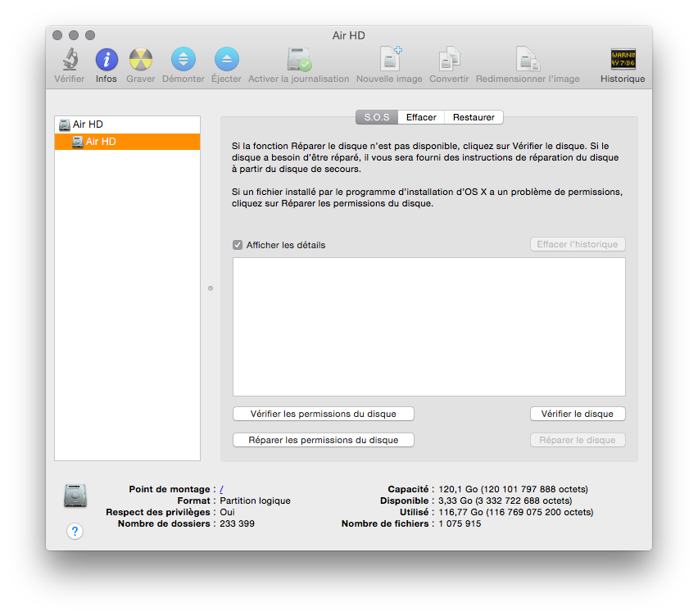Select the Graver burn icon

click(x=141, y=60)
